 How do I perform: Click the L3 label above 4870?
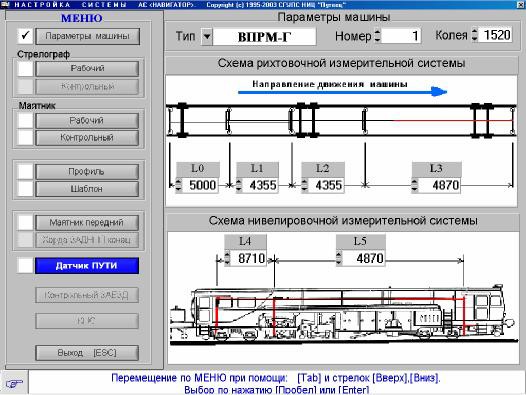(436, 168)
